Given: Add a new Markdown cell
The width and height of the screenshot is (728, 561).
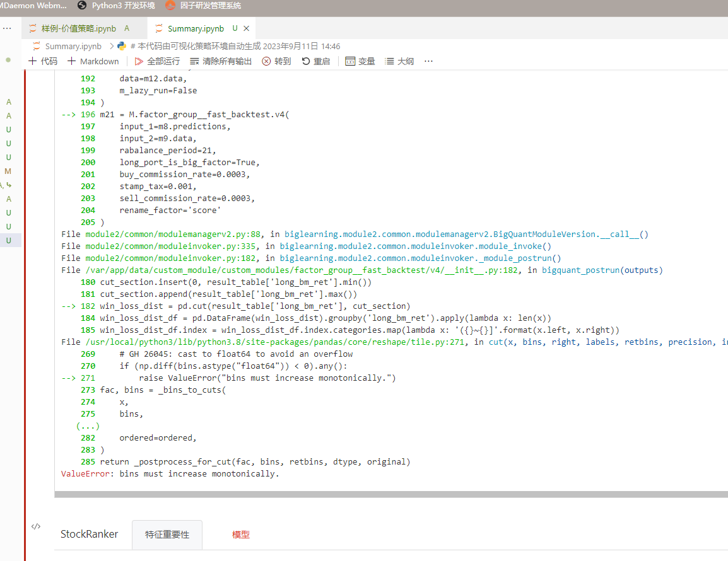Looking at the screenshot, I should coord(93,61).
